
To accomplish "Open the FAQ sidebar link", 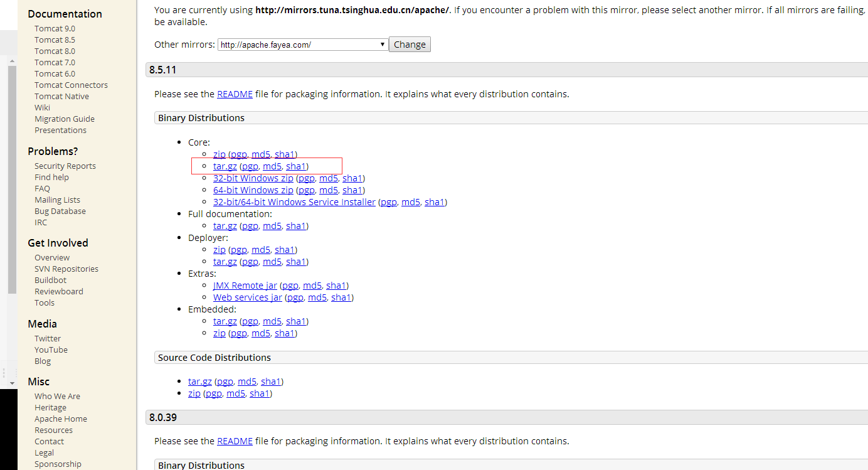I will [x=42, y=189].
